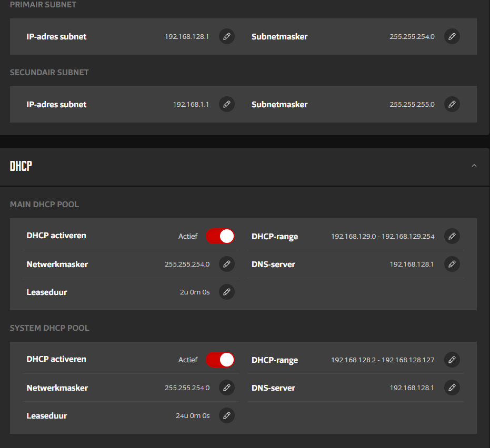
Task: Edit System DHCP pool Netwerkmasker
Action: [x=226, y=388]
